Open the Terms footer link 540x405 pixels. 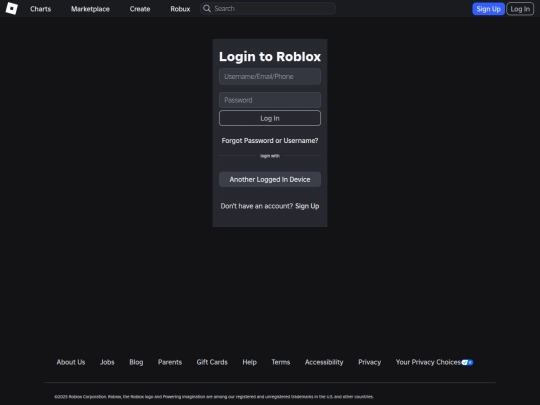281,362
